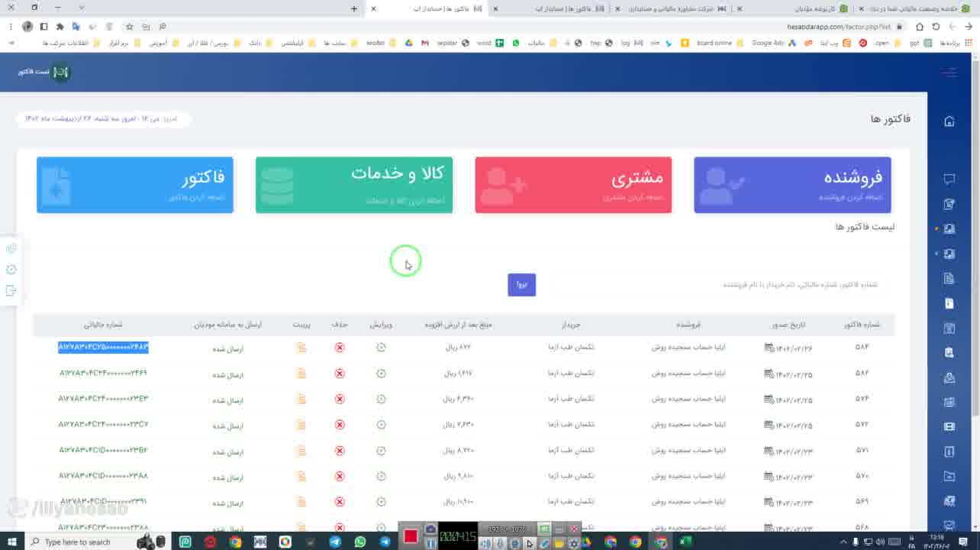This screenshot has height=550, width=980.
Task: Open the مالیات bookmarks folder
Action: tap(542, 43)
